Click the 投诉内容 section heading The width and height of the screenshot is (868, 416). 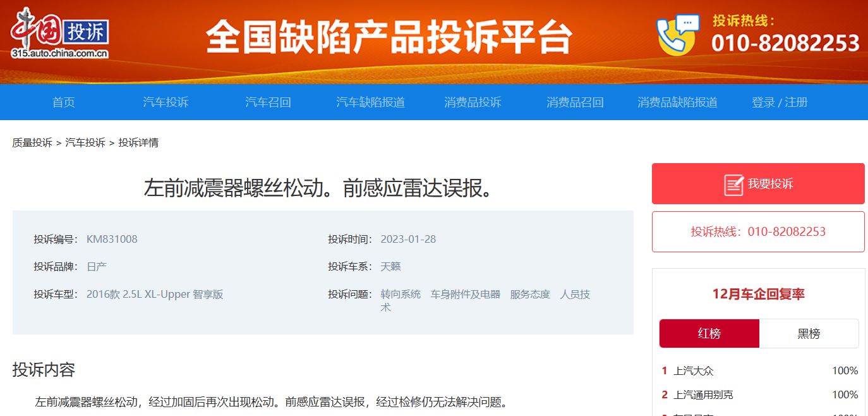(x=44, y=370)
